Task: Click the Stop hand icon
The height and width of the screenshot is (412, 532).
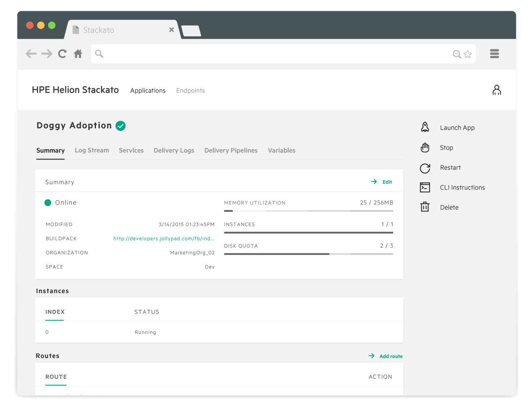Action: point(425,147)
